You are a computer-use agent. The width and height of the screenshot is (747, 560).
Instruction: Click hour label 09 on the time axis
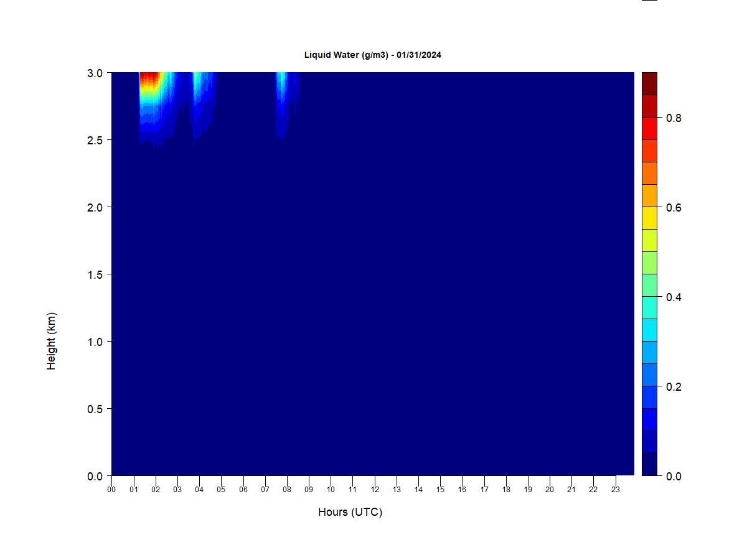pos(309,490)
